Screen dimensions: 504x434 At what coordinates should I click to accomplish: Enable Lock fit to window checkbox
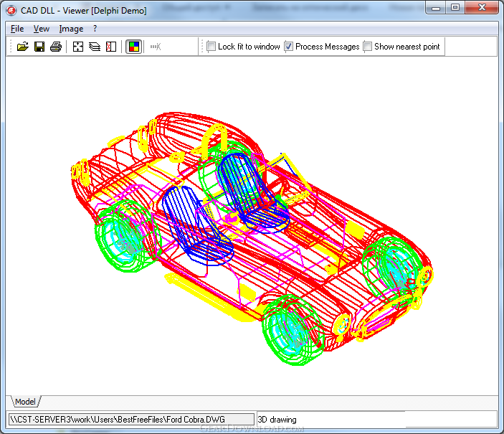[x=211, y=47]
